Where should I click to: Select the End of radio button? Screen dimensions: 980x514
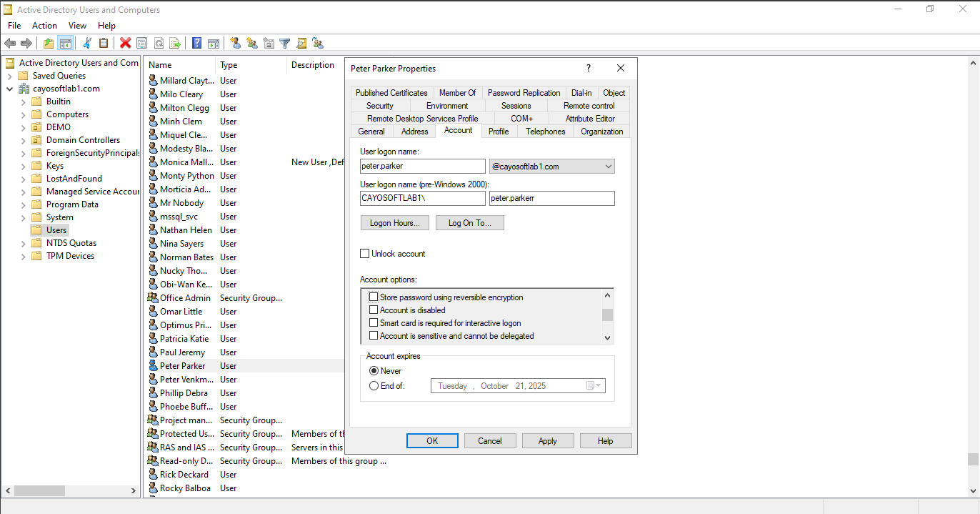tap(374, 386)
